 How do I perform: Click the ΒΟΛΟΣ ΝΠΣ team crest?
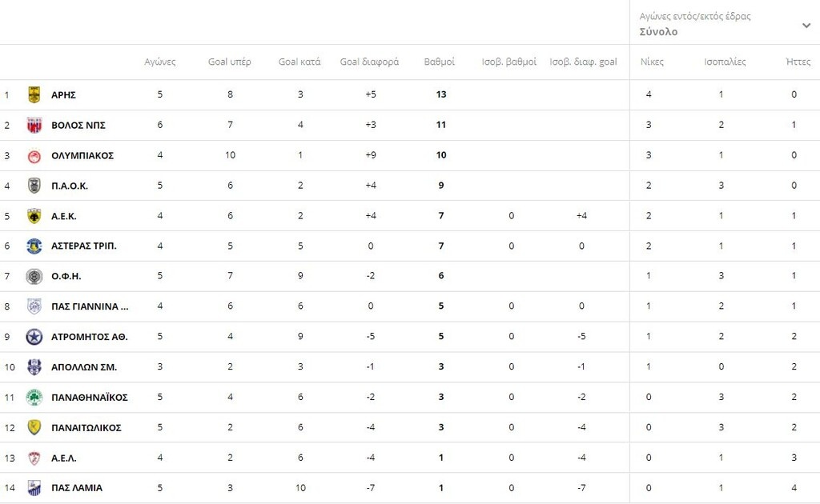34,125
